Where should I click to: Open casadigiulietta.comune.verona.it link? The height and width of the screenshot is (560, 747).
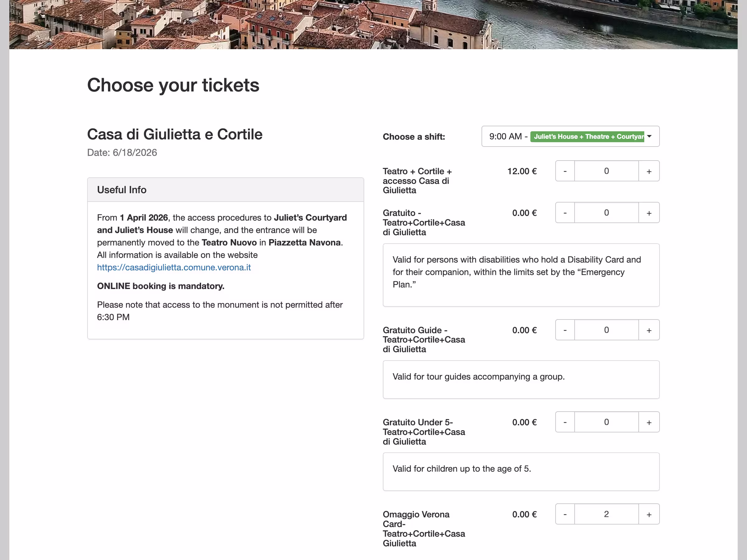pos(174,267)
